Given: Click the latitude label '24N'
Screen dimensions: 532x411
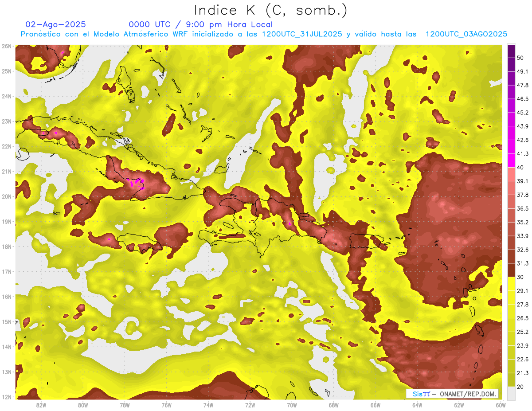Looking at the screenshot, I should click(x=7, y=96).
